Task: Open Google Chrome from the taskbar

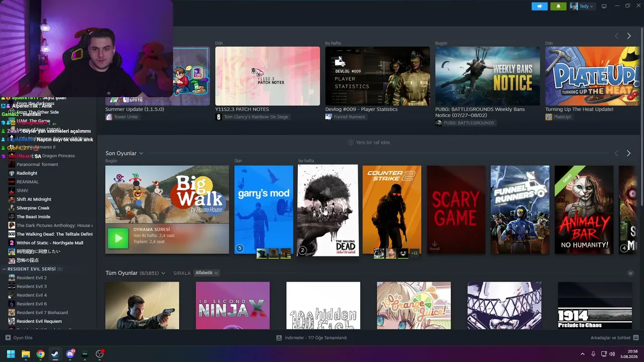Action: pos(40,354)
